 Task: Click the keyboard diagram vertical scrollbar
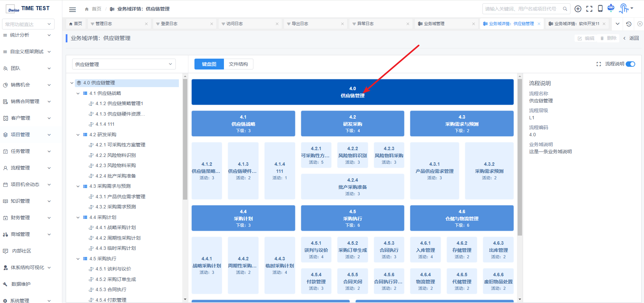click(x=520, y=157)
